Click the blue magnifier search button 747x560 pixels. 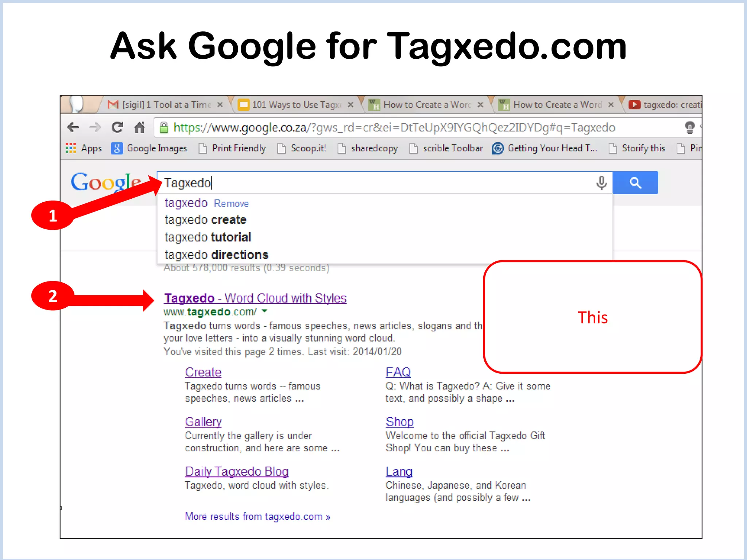[x=635, y=183]
